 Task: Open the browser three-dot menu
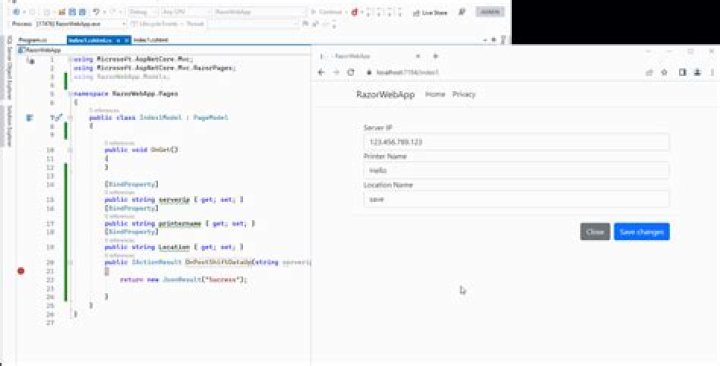712,73
